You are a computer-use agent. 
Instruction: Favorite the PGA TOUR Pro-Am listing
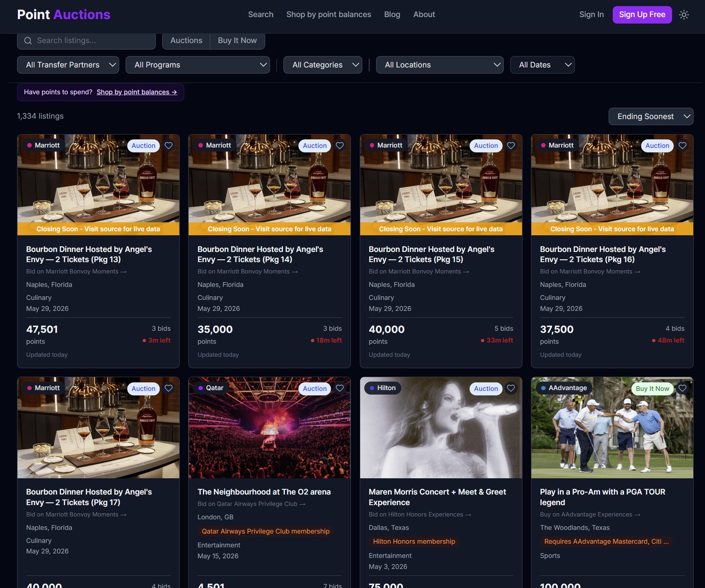click(683, 388)
